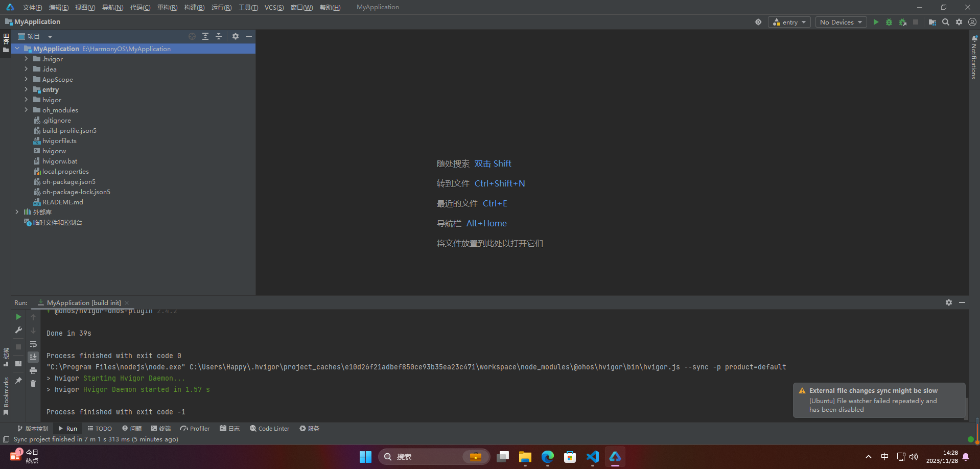Expand the entry module folder

click(26, 89)
